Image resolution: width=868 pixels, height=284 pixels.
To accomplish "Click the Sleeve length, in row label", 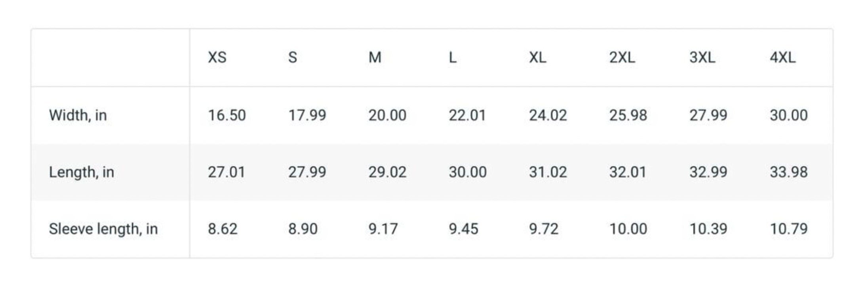I will coord(103,229).
